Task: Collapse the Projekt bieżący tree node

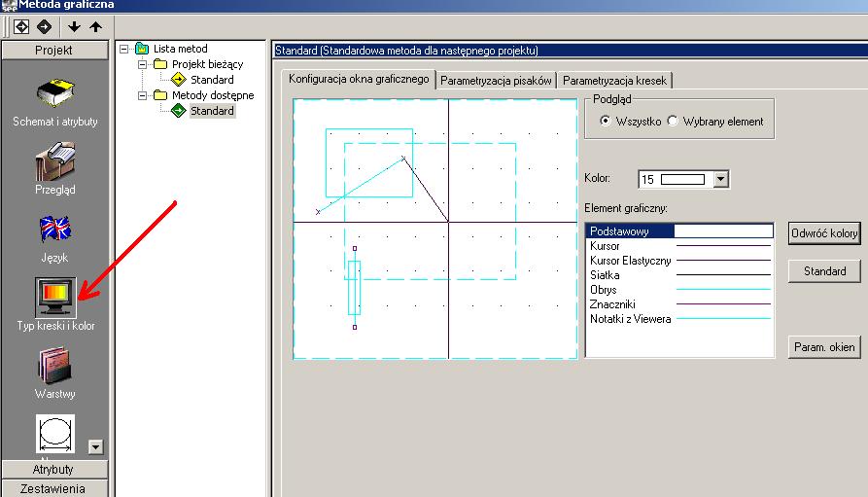Action: click(142, 64)
